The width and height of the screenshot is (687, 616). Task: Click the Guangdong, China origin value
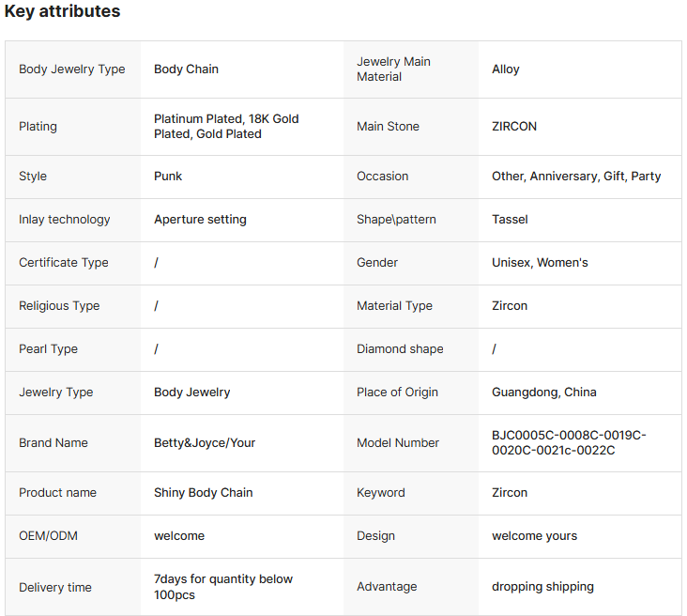pos(543,393)
